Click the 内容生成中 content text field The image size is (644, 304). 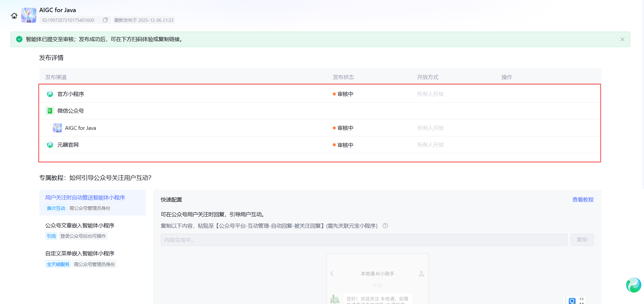(x=364, y=240)
